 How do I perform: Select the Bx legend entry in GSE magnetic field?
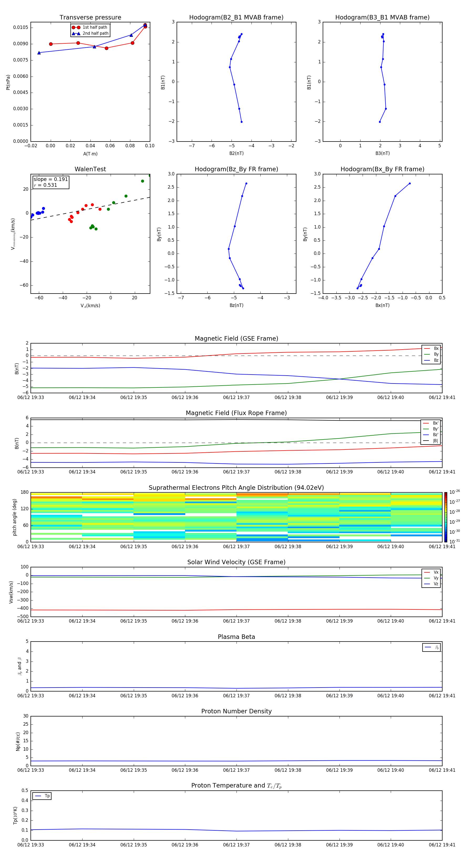431,349
